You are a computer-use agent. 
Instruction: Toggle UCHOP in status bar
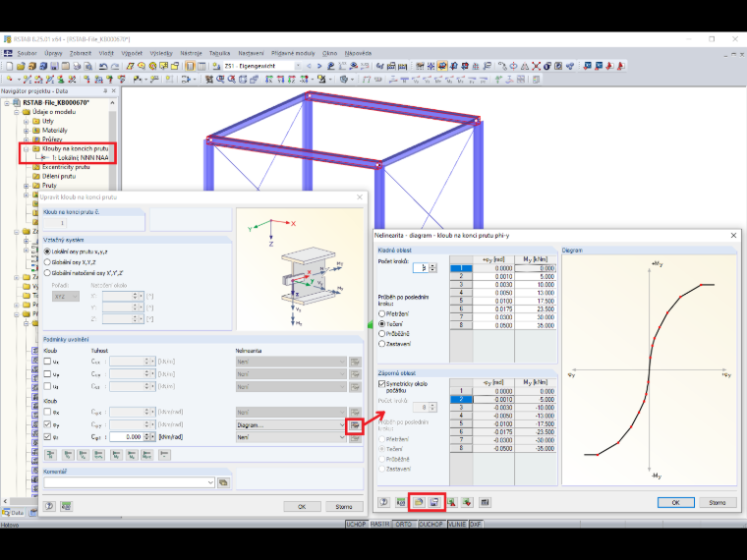(x=356, y=524)
